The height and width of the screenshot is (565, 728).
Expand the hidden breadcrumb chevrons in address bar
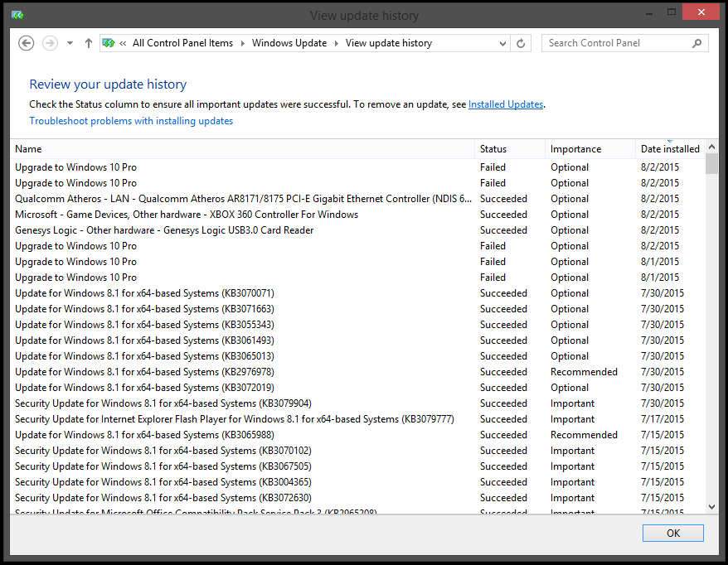pos(123,43)
